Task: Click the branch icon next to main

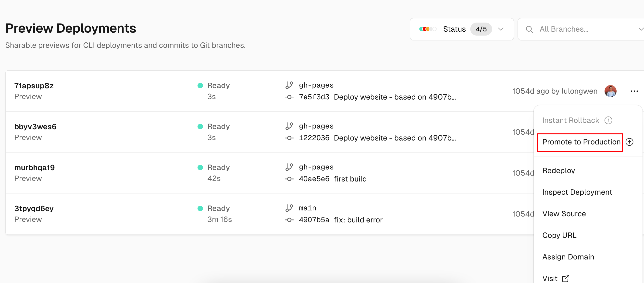Action: (x=289, y=208)
